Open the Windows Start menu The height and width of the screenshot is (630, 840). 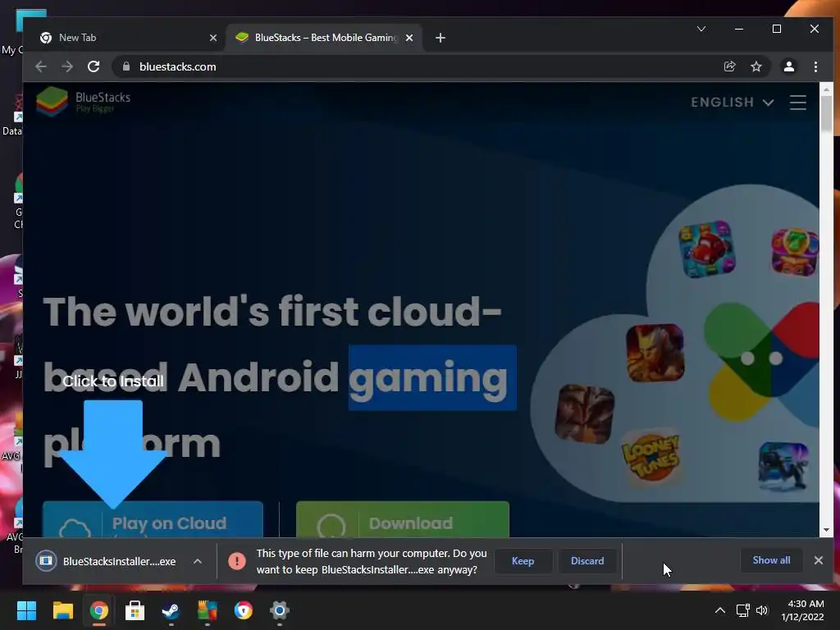[x=26, y=610]
